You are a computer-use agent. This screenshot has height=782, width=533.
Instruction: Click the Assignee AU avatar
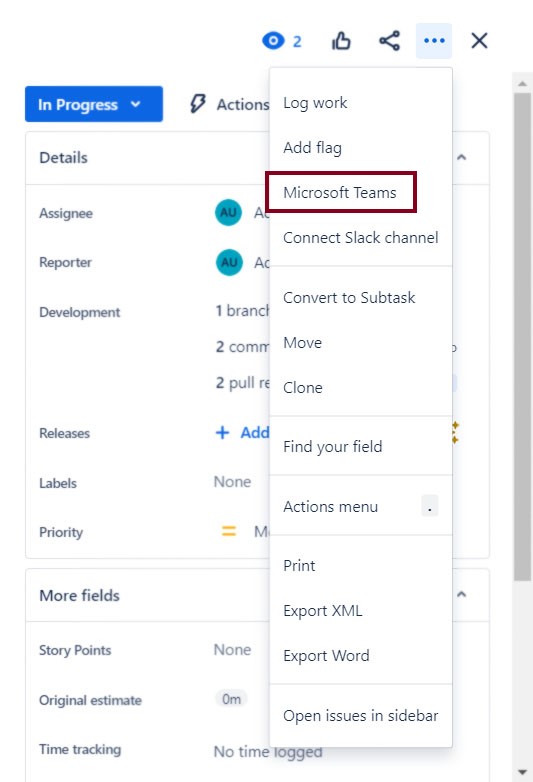pyautogui.click(x=228, y=212)
